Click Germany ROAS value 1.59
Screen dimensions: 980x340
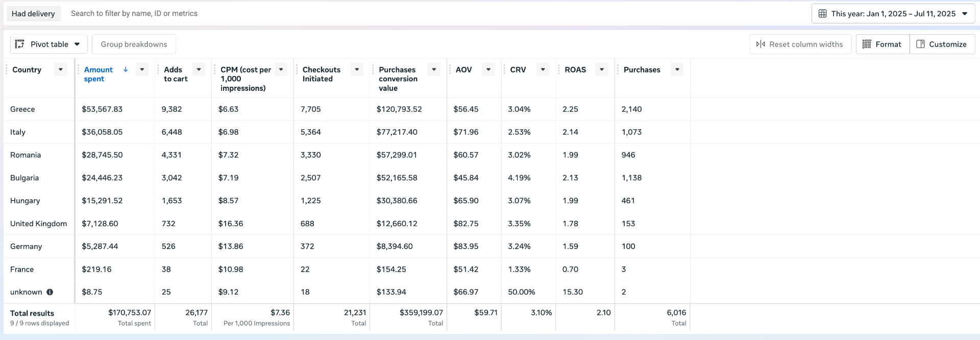(x=571, y=247)
